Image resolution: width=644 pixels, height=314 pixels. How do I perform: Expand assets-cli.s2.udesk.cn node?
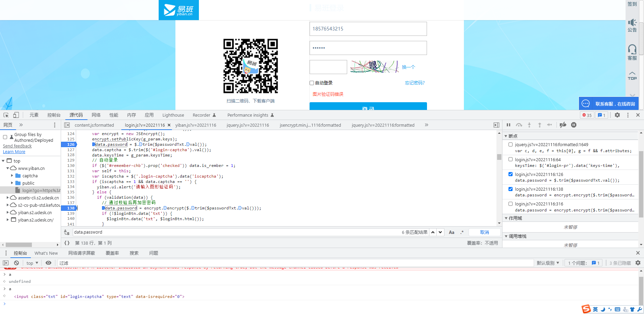[8, 198]
